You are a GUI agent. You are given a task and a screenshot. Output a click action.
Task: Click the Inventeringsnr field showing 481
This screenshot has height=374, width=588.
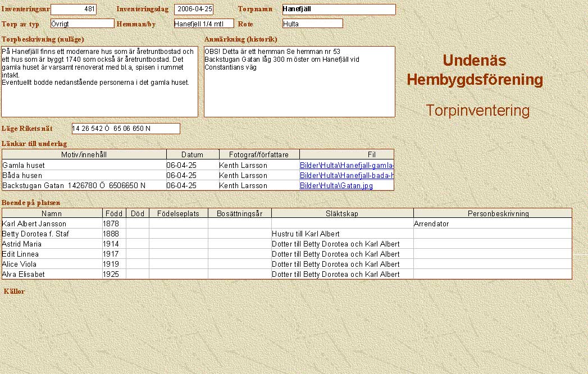[x=74, y=10]
